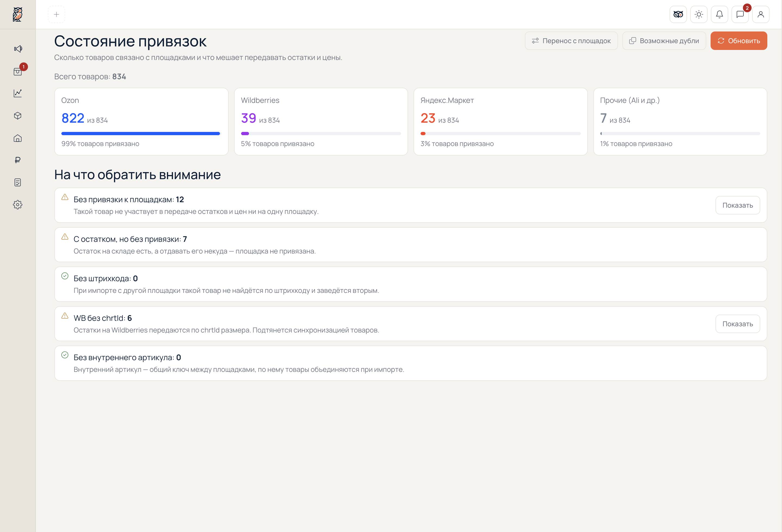Click Показать for WB без chrtId

coord(737,324)
